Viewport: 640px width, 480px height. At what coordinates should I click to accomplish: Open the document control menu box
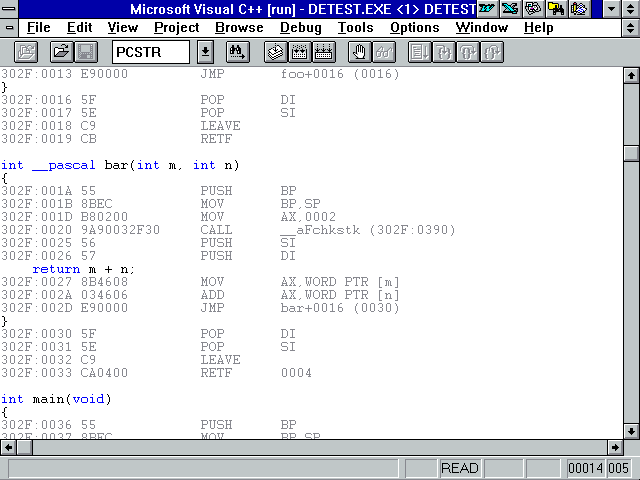[9, 28]
